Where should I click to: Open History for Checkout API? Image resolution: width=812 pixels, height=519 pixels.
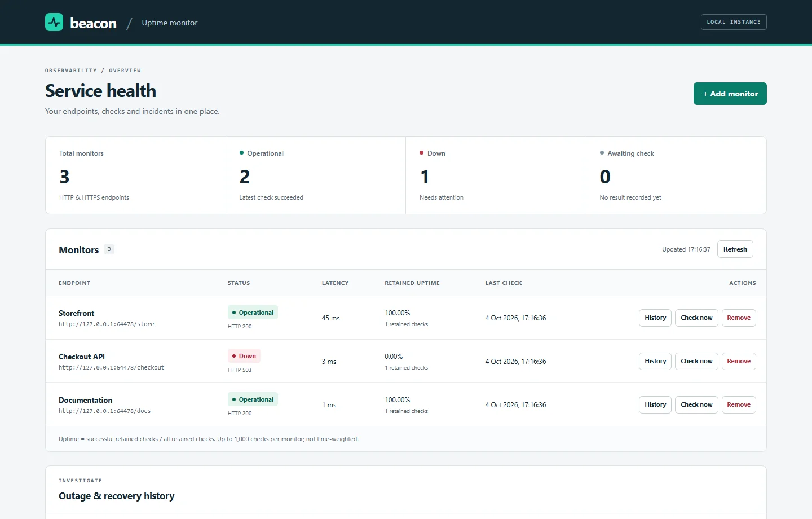coord(655,361)
